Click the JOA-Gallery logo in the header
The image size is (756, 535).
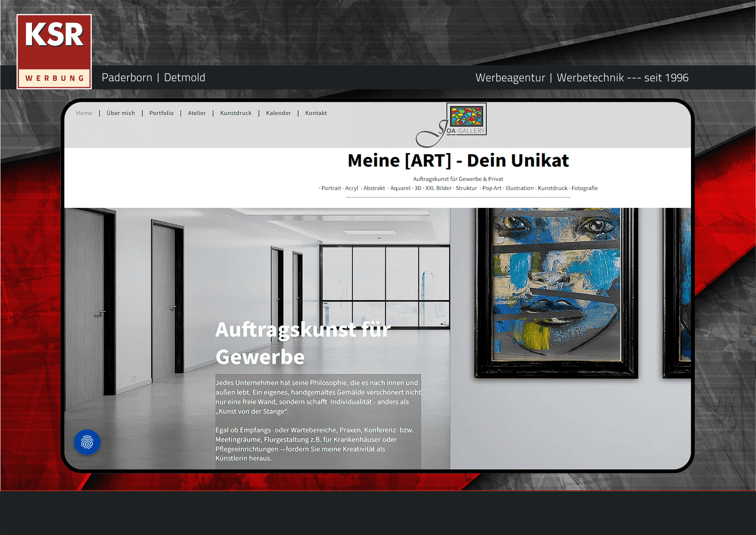[x=452, y=124]
